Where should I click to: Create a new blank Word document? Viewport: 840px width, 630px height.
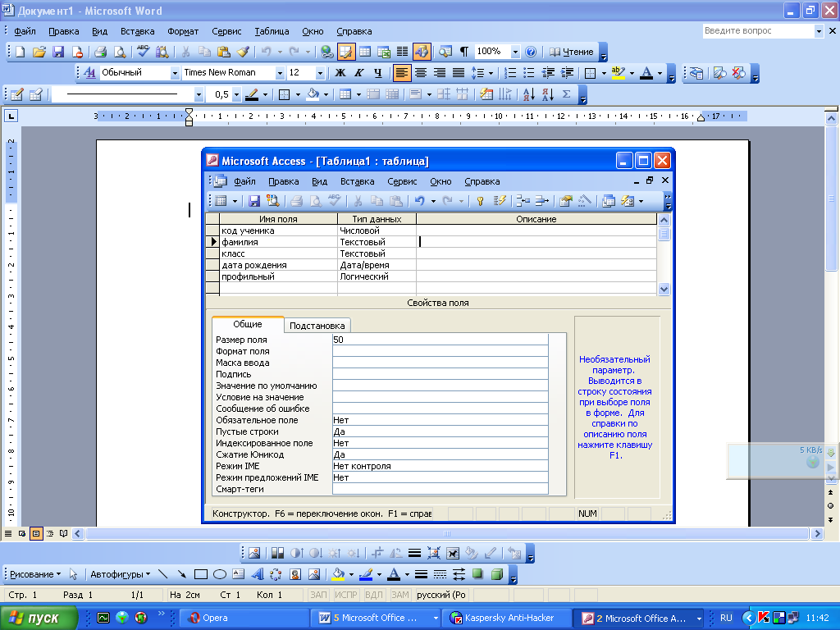tap(20, 52)
